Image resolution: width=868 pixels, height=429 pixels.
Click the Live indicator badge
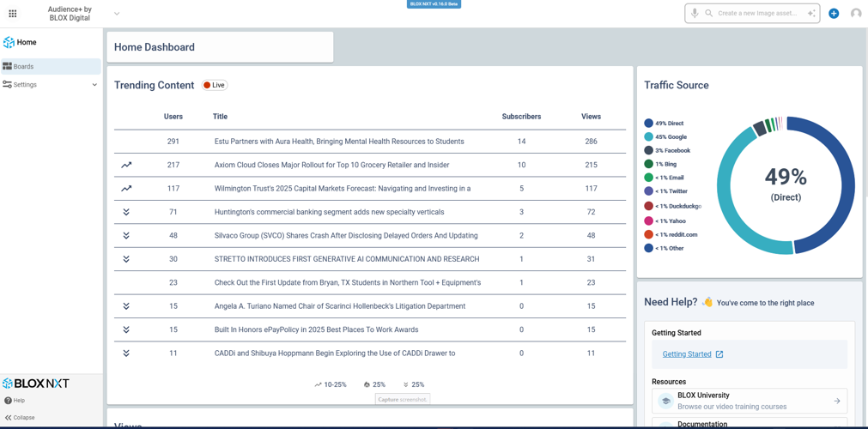[215, 85]
